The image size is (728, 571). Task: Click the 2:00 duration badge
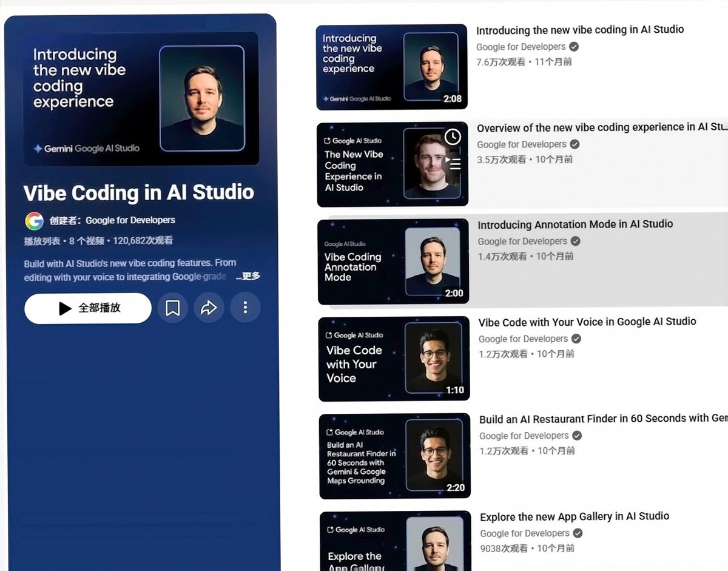point(454,293)
